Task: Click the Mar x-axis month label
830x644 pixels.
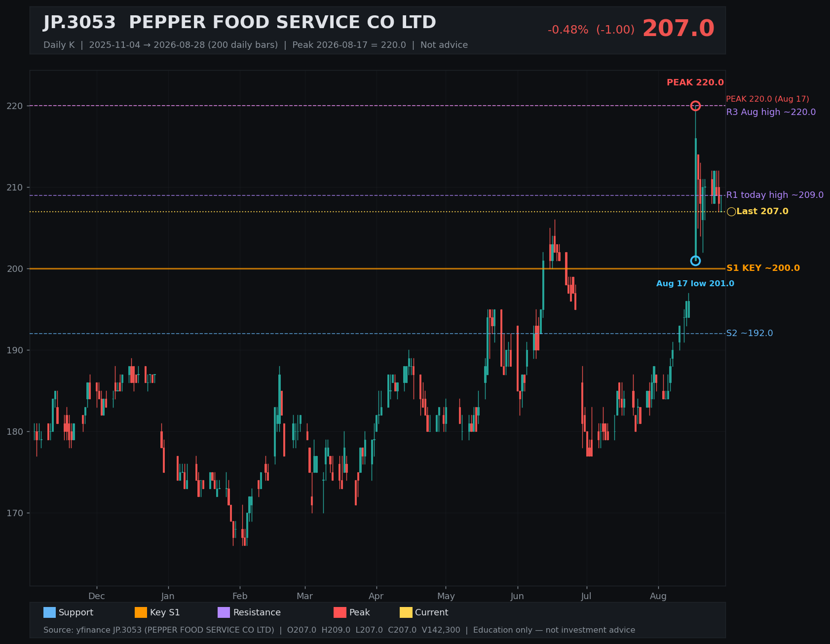Action: [305, 596]
